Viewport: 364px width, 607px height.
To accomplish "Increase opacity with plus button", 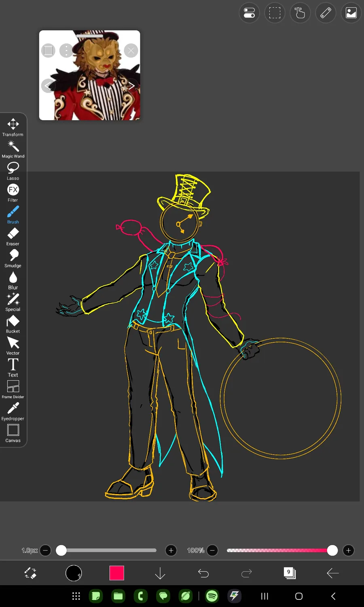I will [348, 550].
